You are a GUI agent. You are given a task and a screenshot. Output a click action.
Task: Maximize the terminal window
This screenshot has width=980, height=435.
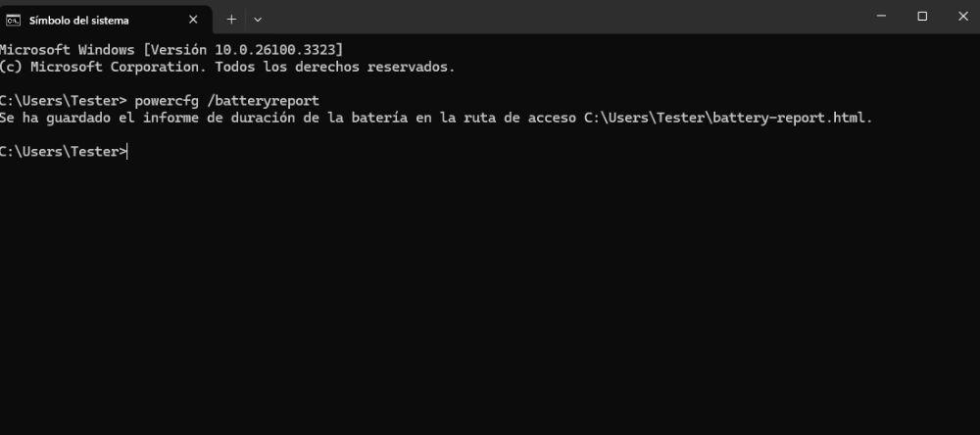point(922,17)
